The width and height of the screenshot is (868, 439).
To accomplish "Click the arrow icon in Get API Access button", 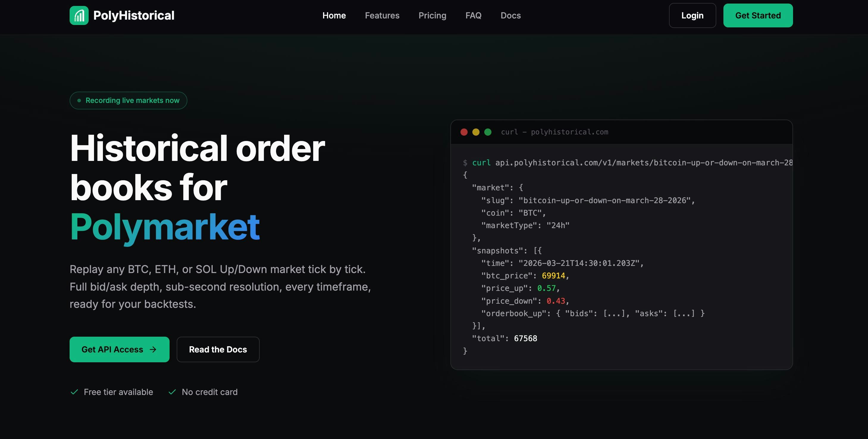I will click(153, 349).
